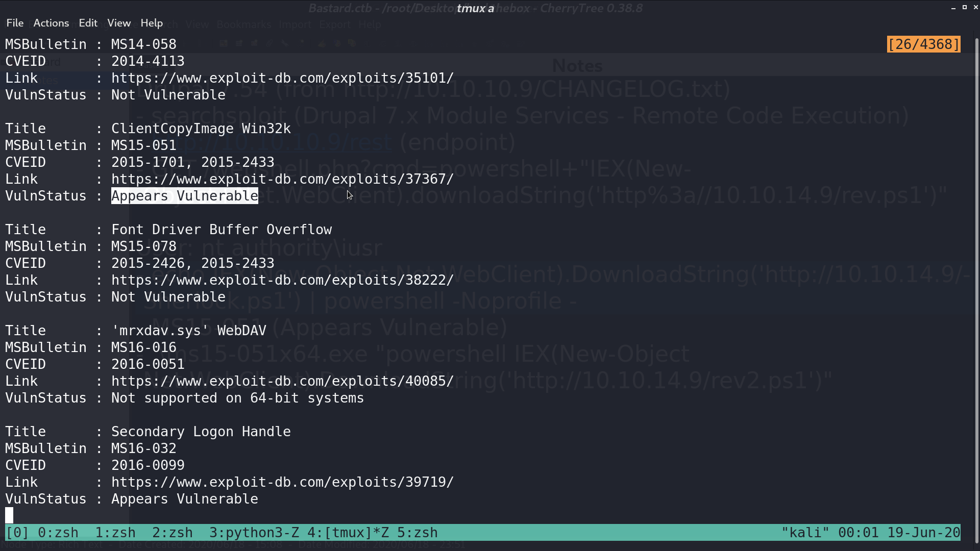This screenshot has height=551, width=980.
Task: Click the terminal cursor block at the prompt
Action: (x=9, y=516)
